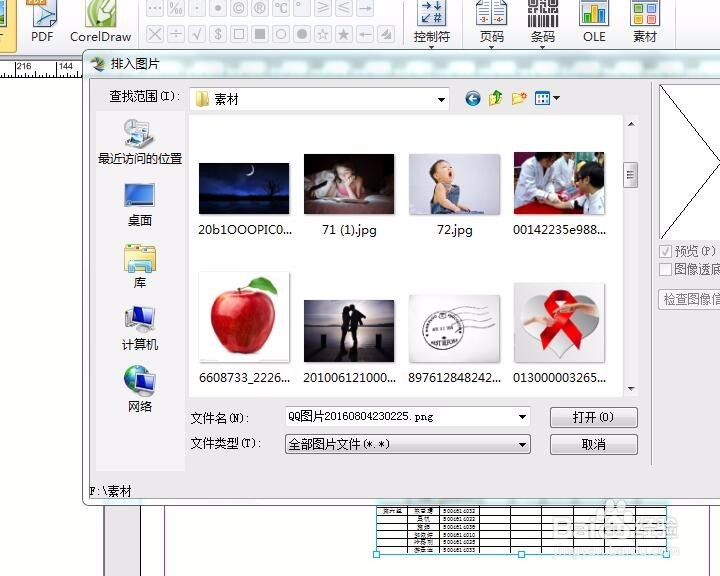Insert the hollow star symbol

[x=323, y=34]
